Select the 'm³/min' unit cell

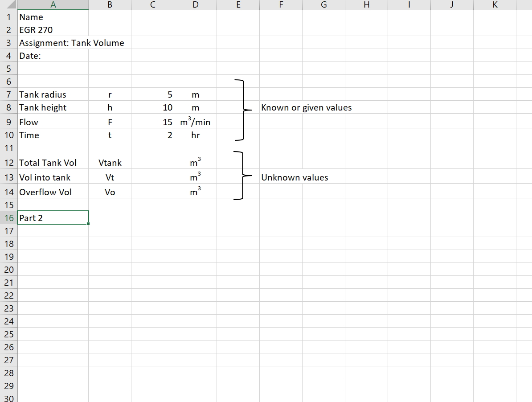tap(195, 122)
